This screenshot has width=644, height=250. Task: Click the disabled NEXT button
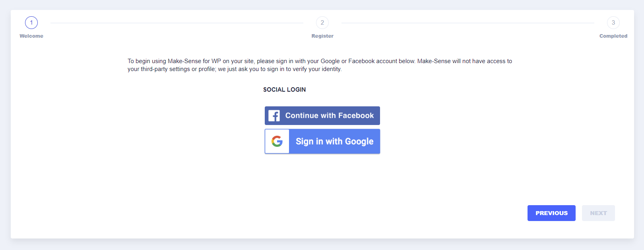click(x=598, y=213)
